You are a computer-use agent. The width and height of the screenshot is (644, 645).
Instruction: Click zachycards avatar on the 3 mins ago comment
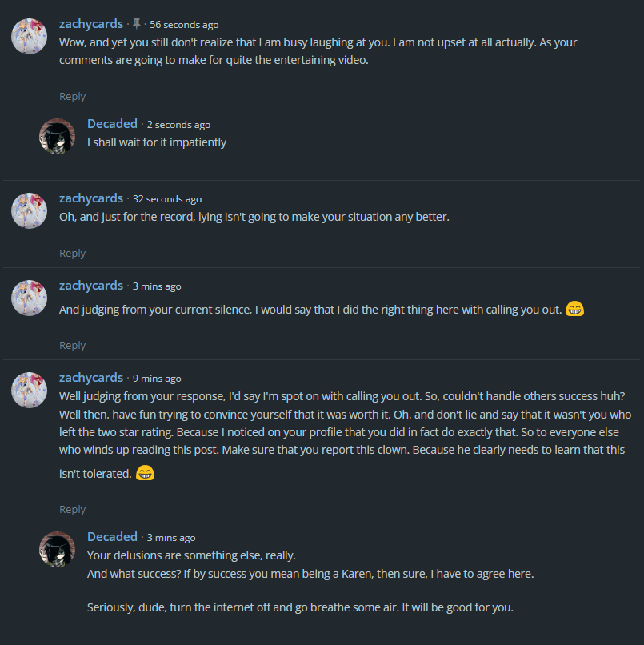click(29, 298)
